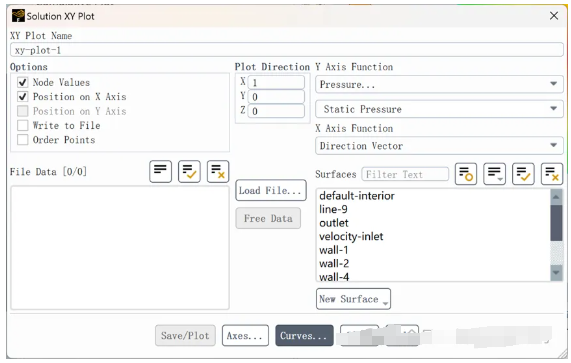571x363 pixels.
Task: Select line-9 in Surfaces list
Action: coord(333,209)
